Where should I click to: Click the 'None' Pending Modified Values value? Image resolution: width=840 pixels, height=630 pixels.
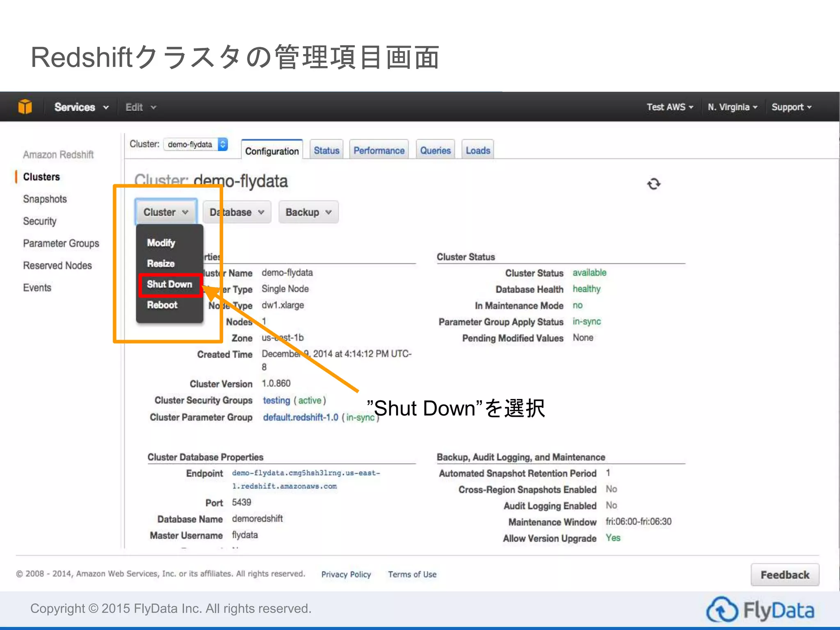[x=583, y=338]
